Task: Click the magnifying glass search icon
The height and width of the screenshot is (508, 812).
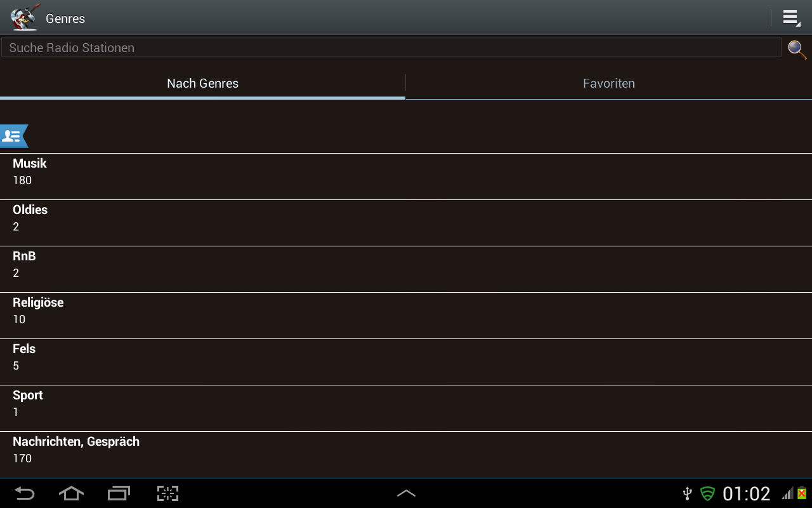Action: [797, 49]
